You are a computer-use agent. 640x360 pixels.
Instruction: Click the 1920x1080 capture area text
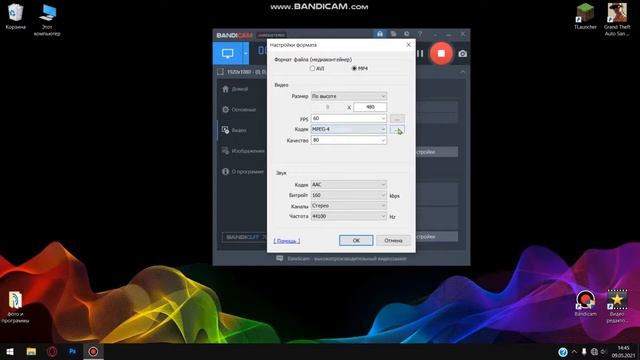coord(246,72)
